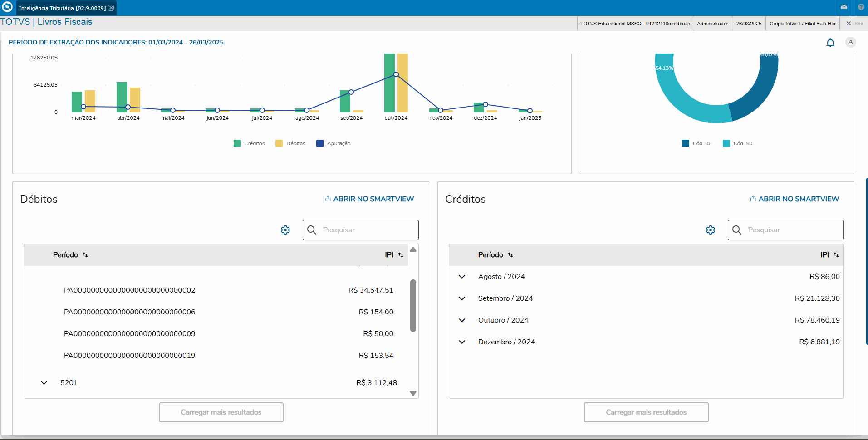Load more results in Débitos
This screenshot has height=440, width=868.
221,412
